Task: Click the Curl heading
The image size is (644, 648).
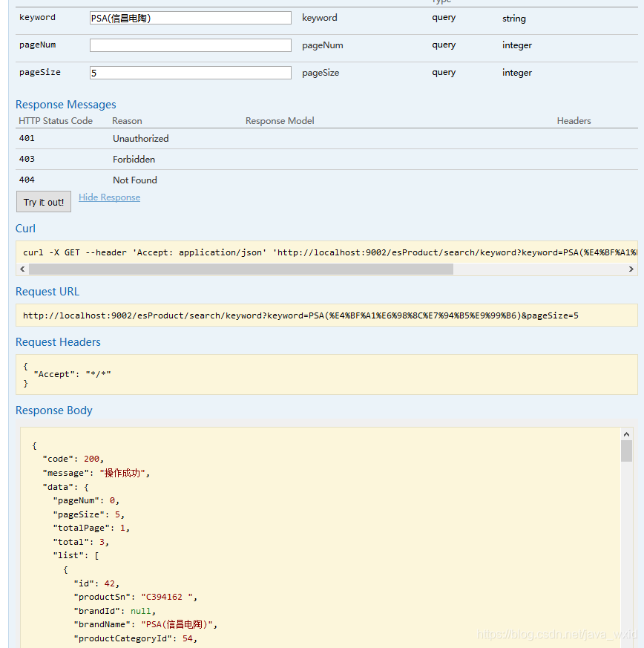Action: pyautogui.click(x=25, y=229)
